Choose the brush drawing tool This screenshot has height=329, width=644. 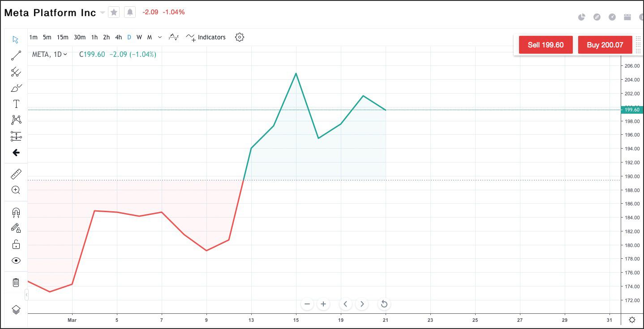pos(16,88)
